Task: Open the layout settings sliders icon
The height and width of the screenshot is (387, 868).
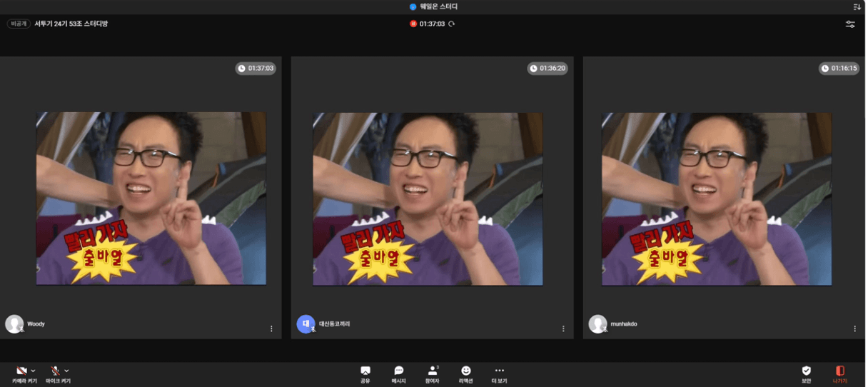Action: pos(850,24)
